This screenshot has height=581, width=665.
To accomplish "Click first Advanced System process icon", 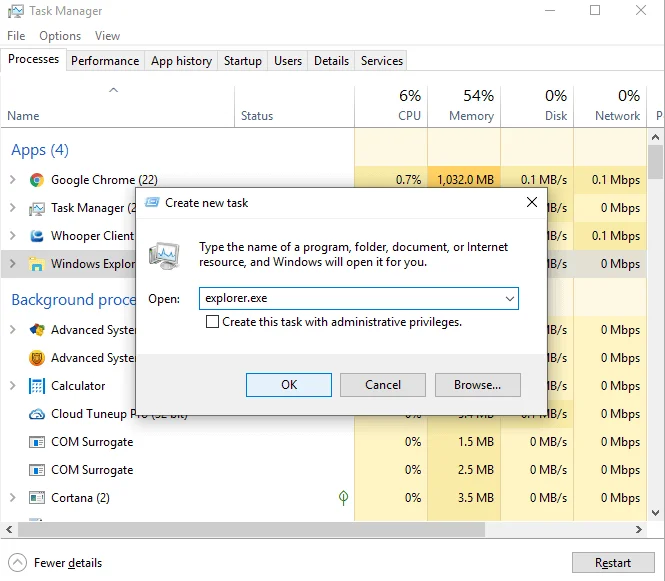I will point(37,330).
